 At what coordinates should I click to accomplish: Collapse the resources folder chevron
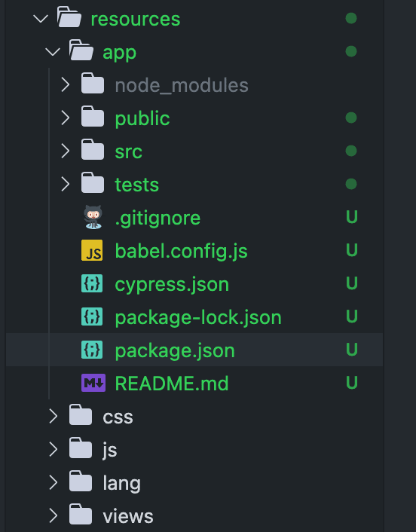41,19
